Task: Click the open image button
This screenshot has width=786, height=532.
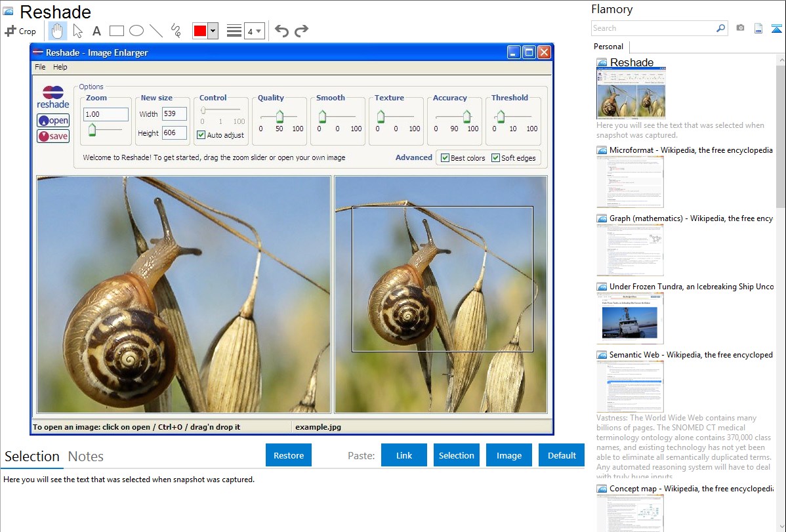Action: (53, 120)
